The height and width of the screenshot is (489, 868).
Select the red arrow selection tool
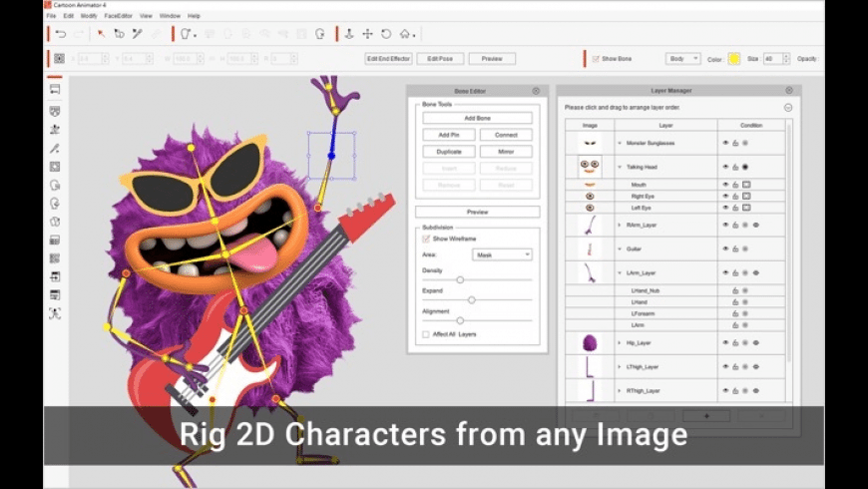(x=101, y=34)
